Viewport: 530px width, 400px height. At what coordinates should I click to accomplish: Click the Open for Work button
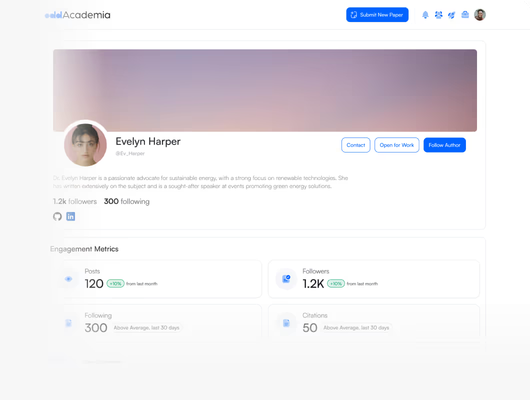point(397,145)
